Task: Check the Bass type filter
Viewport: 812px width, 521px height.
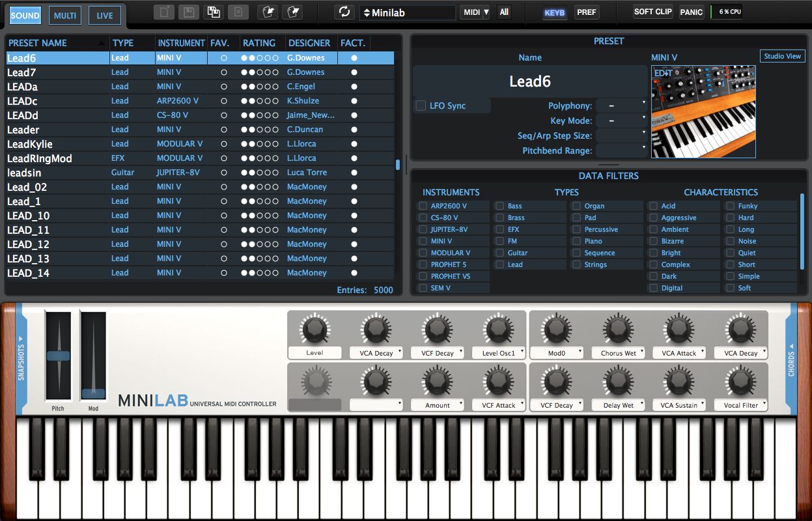Action: [499, 206]
